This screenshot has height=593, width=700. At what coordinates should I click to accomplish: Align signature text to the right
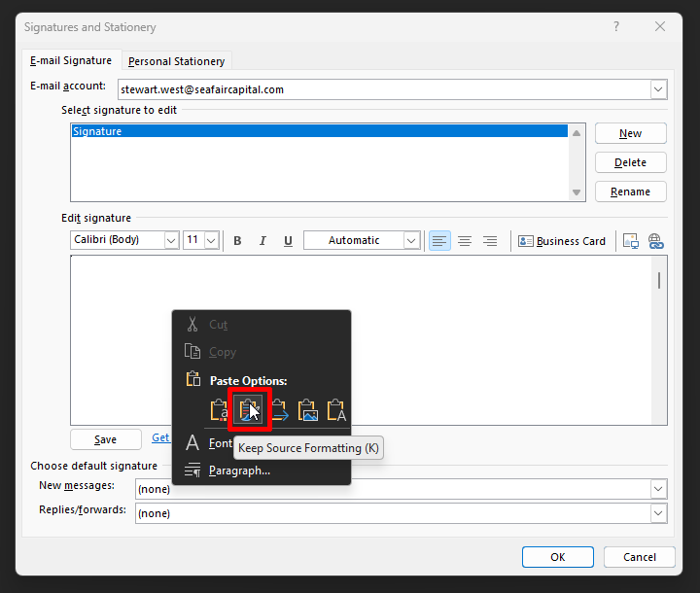click(x=490, y=241)
